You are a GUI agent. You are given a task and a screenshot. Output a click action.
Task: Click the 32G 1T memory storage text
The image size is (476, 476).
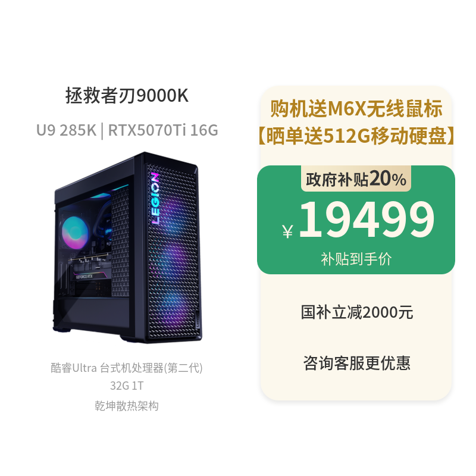tap(127, 386)
